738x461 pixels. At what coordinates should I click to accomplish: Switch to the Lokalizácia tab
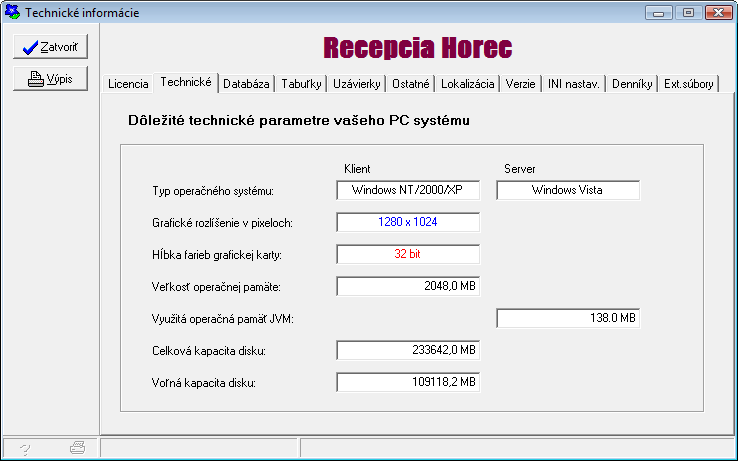[x=468, y=85]
